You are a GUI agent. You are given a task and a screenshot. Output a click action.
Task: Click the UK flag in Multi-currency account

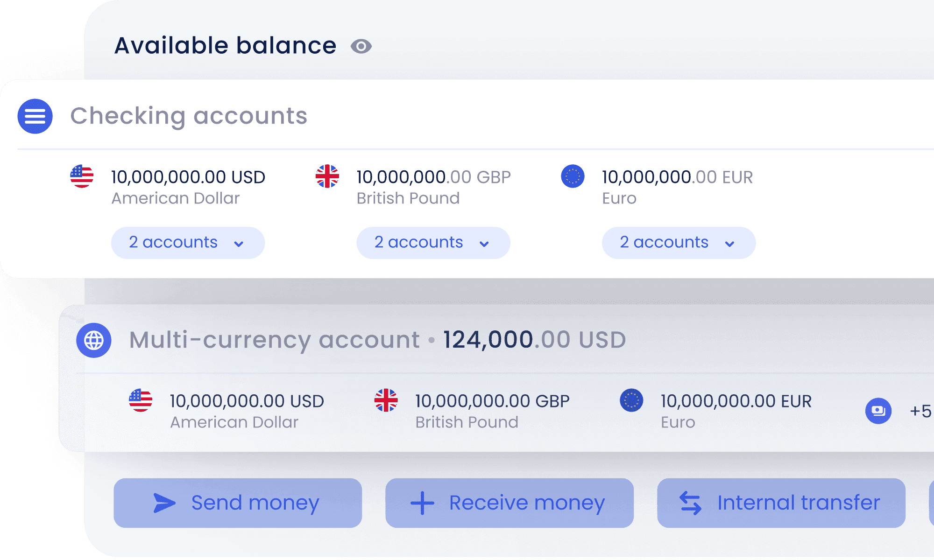(x=386, y=400)
